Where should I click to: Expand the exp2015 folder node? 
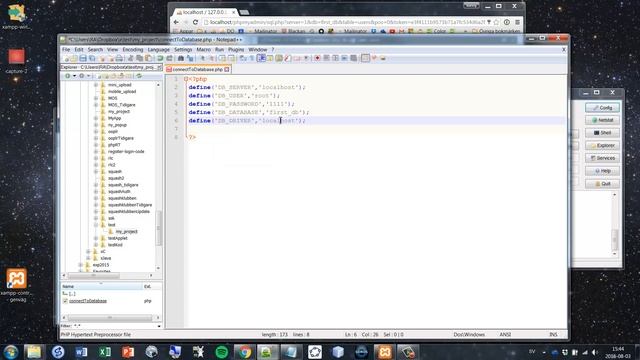[x=81, y=265]
